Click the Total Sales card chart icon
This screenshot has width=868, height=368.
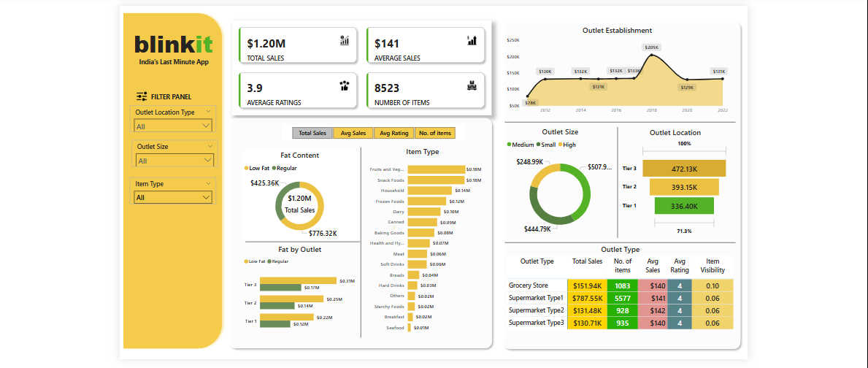point(345,40)
